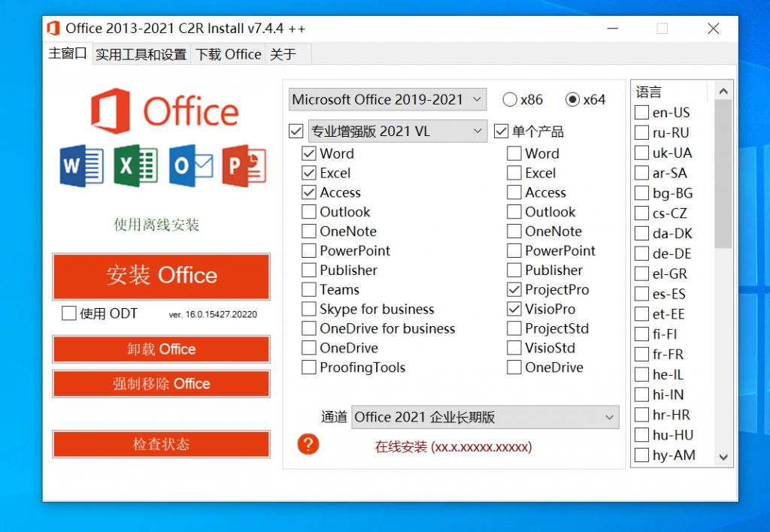This screenshot has height=532, width=770.
Task: Click the 使用离线安装 text
Action: pyautogui.click(x=156, y=225)
